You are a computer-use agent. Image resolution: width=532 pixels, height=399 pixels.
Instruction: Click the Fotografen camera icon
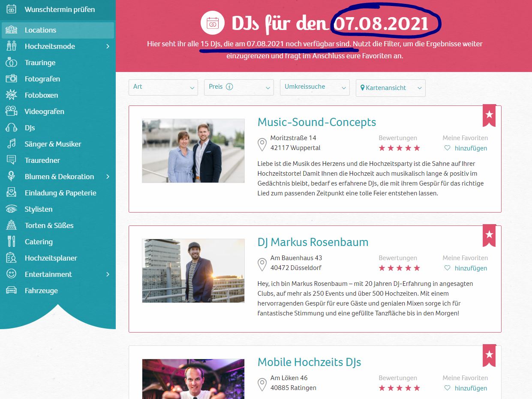11,79
